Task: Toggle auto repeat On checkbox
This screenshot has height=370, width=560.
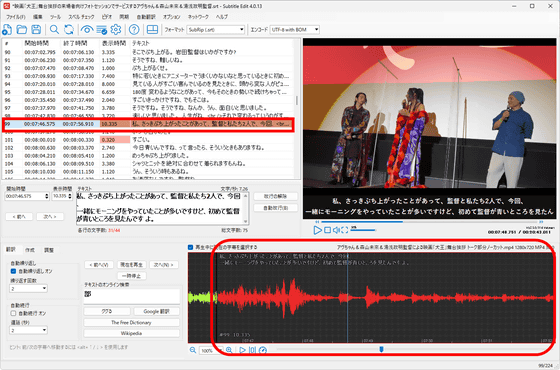Action: pos(13,271)
